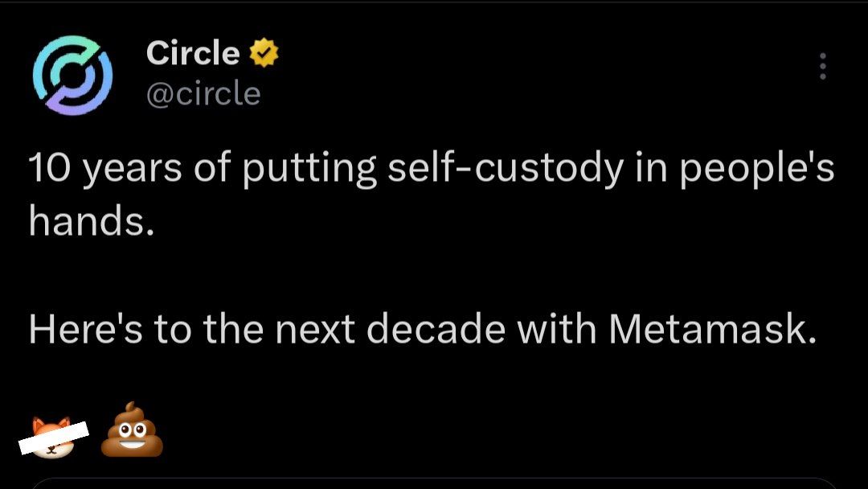
Task: Click the word people's in the post
Action: pyautogui.click(x=756, y=169)
